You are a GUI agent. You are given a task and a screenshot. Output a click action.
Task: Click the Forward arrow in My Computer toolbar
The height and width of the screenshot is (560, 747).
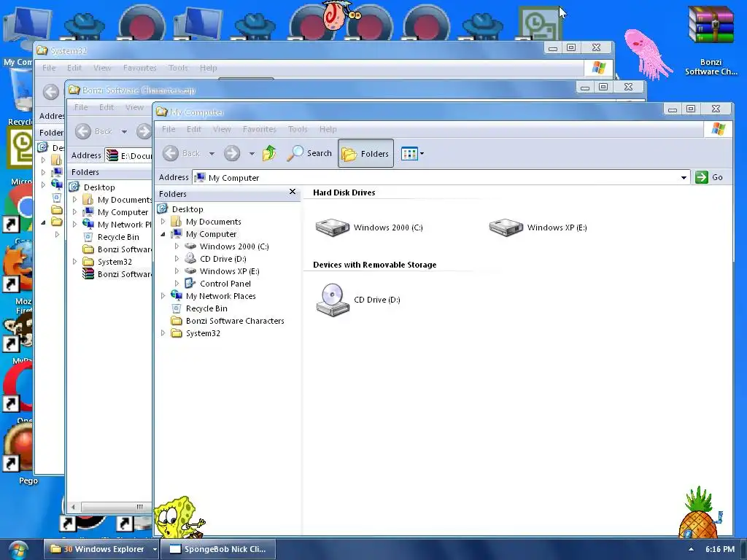(232, 153)
